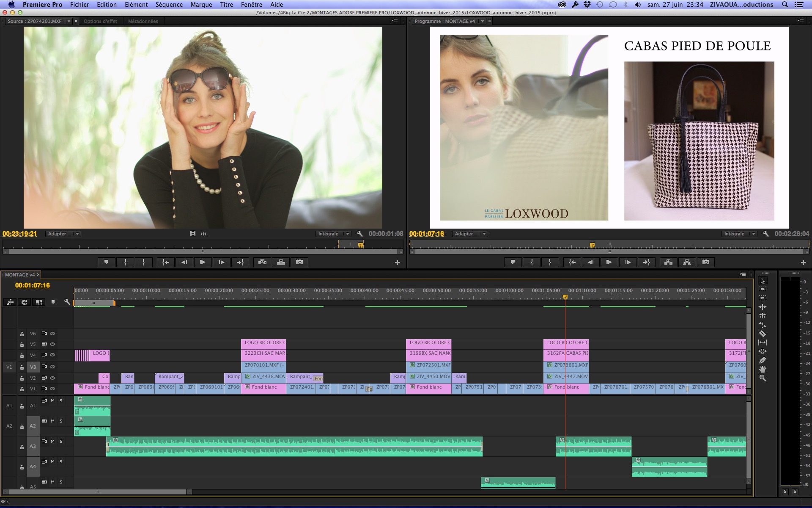The image size is (812, 508).
Task: Solo left channel in audio meters
Action: pos(785,491)
